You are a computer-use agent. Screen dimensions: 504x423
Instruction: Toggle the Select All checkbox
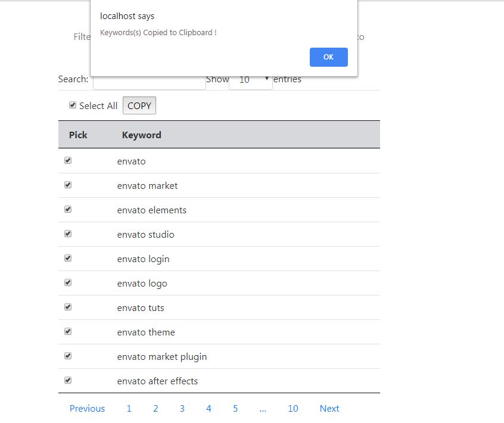73,105
